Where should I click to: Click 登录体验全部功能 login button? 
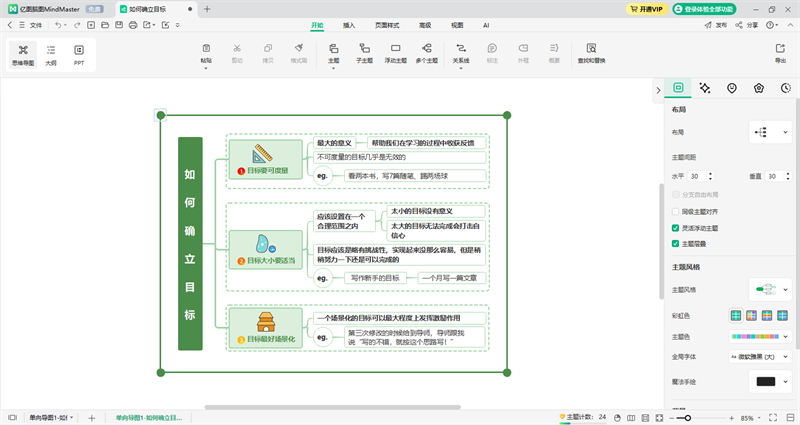(x=704, y=9)
